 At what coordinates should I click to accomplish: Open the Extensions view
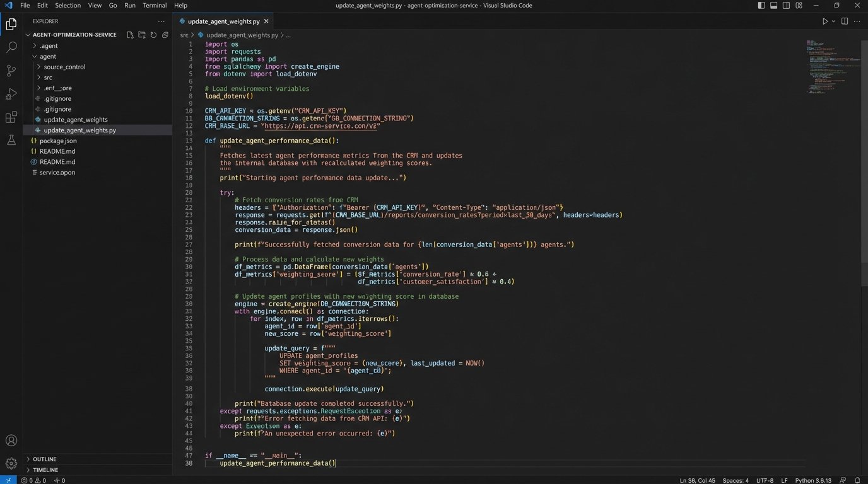[x=11, y=118]
